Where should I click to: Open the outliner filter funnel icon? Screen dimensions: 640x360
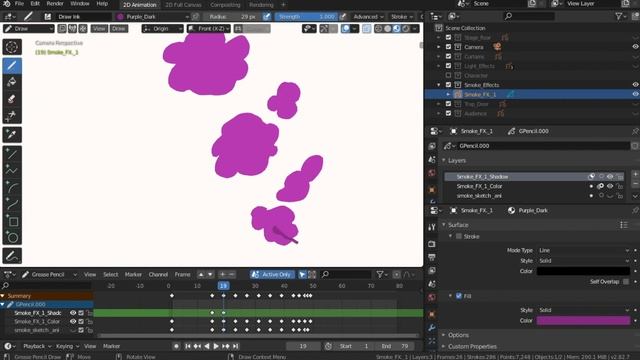click(620, 16)
